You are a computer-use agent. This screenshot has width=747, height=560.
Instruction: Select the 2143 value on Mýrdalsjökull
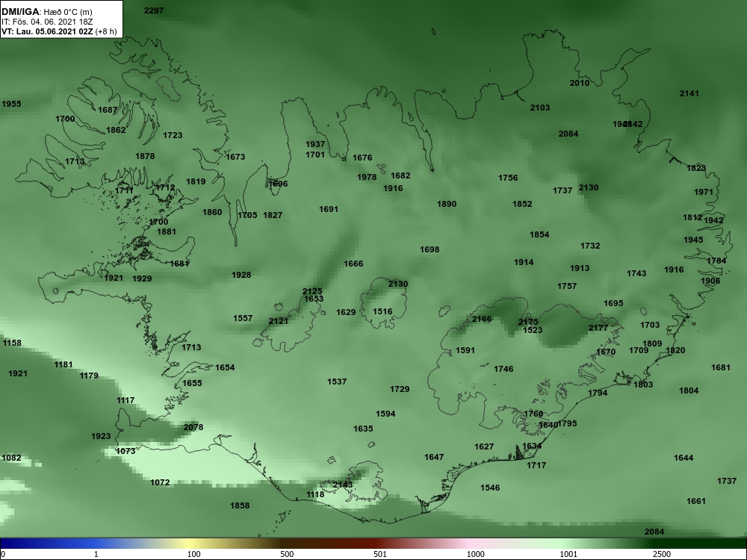343,485
